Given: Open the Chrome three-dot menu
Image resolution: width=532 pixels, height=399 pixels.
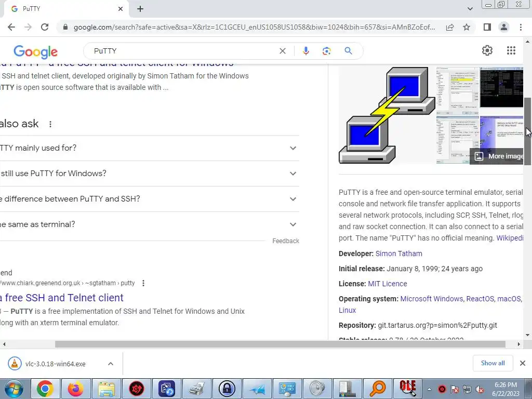Looking at the screenshot, I should tap(521, 27).
